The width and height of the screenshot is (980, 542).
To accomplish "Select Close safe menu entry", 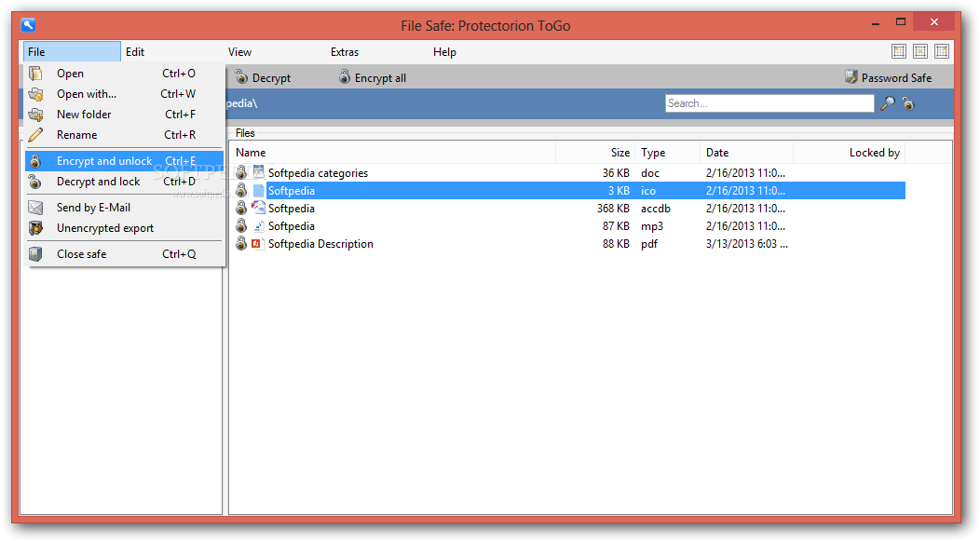I will point(124,254).
